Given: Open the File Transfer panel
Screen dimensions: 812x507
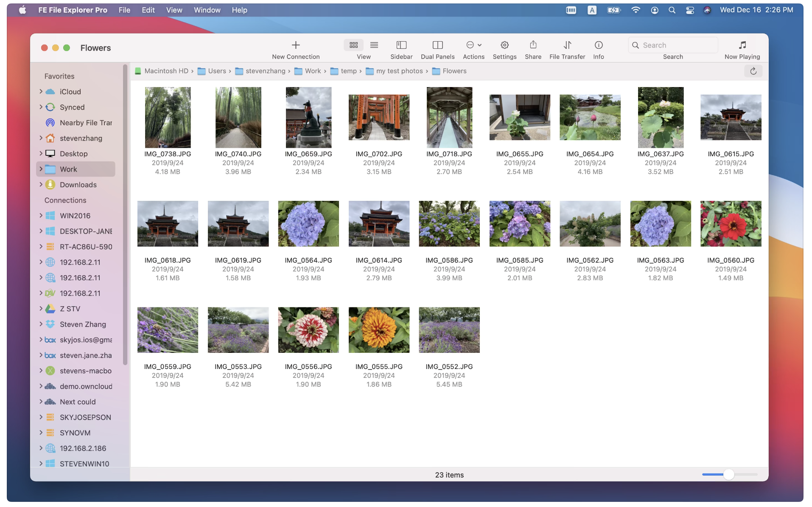Looking at the screenshot, I should click(567, 45).
